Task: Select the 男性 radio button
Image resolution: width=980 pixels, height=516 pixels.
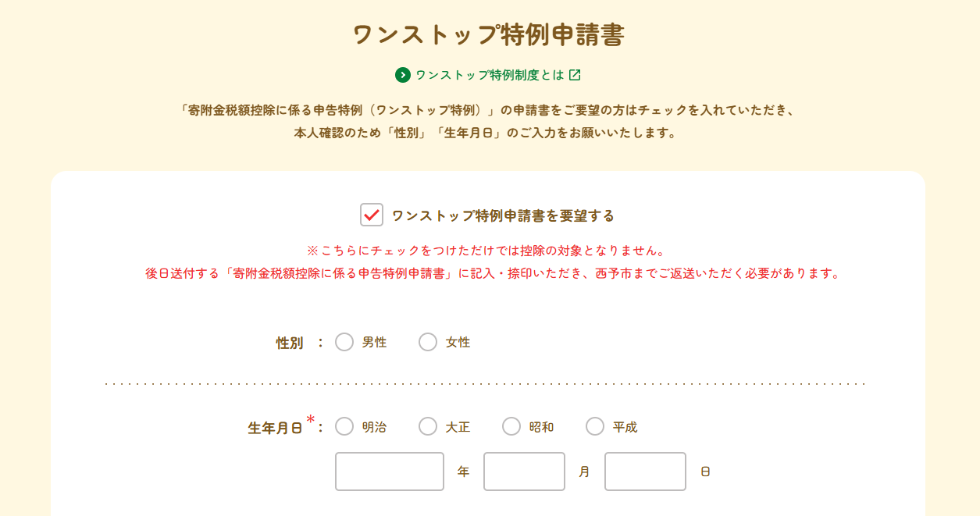Action: (344, 342)
